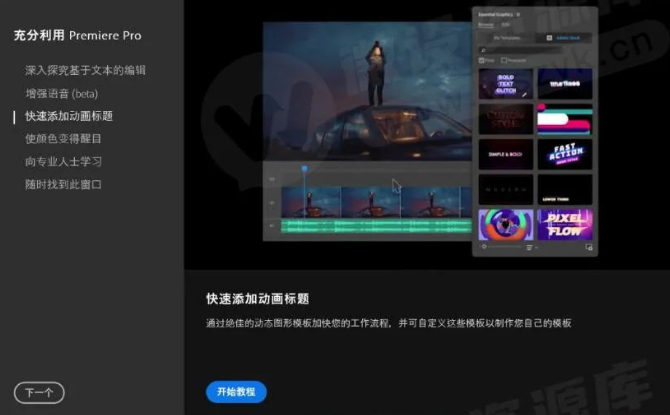This screenshot has width=670, height=415.
Task: Select the My Templates source tab
Action: pyautogui.click(x=507, y=38)
